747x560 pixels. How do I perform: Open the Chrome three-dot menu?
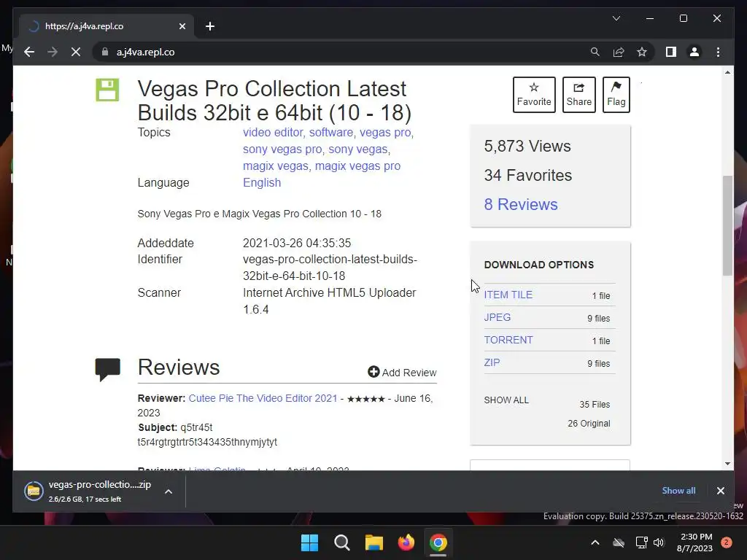click(718, 52)
